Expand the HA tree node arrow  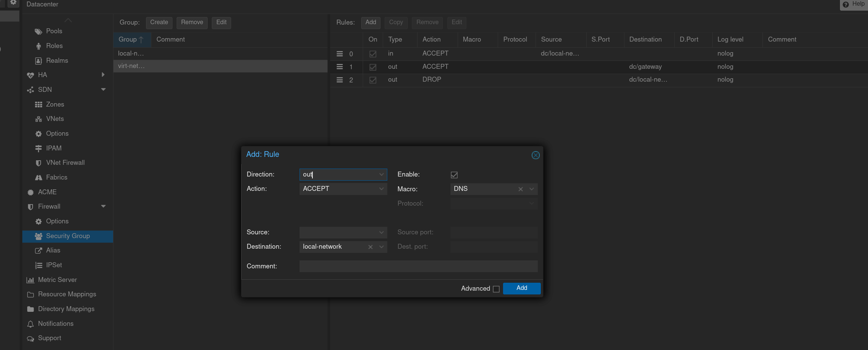(x=103, y=75)
